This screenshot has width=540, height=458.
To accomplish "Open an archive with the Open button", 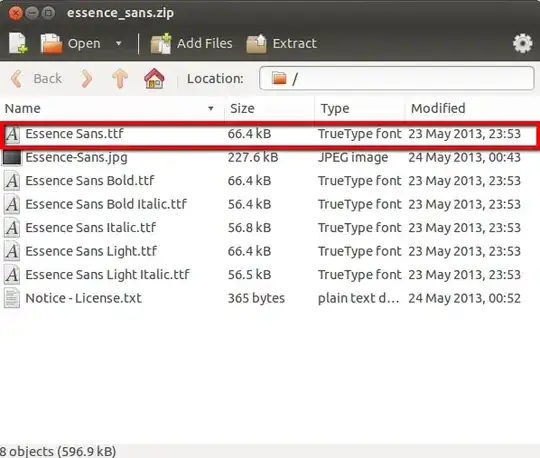I will tap(71, 43).
